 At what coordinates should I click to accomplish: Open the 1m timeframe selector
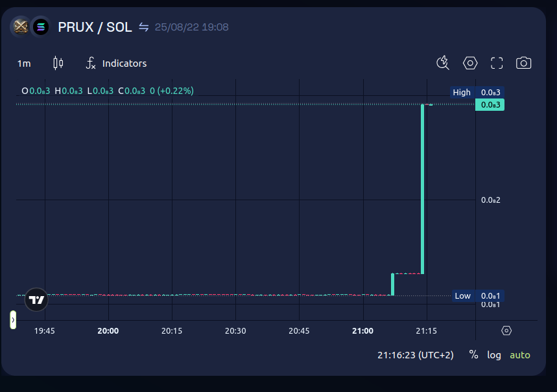point(24,63)
